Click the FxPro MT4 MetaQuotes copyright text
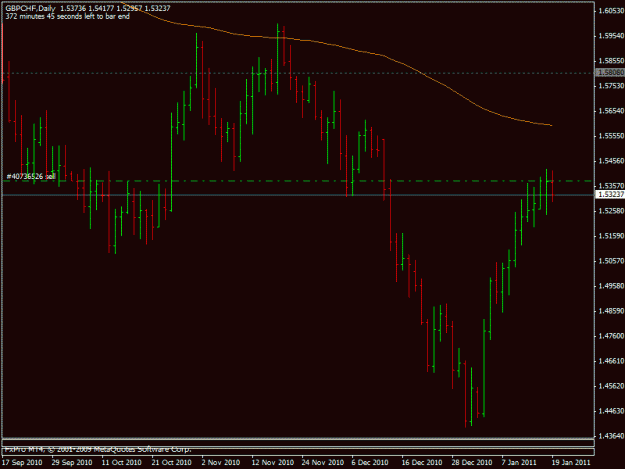Viewport: 625px width, 469px height. 98,449
